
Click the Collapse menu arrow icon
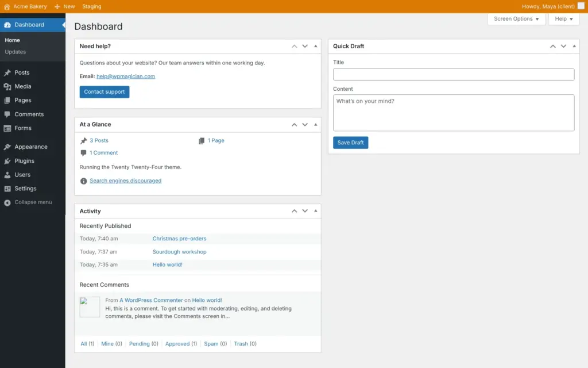[x=7, y=202]
